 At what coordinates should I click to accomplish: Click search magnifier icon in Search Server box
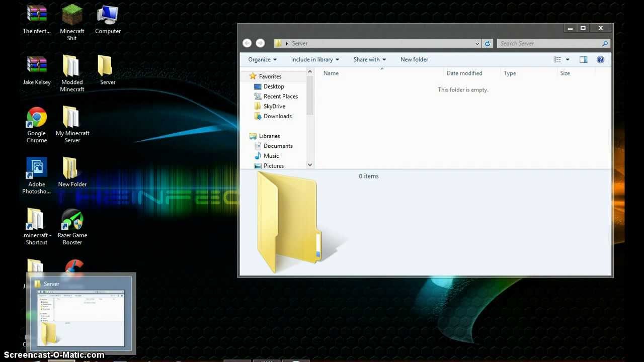[x=605, y=44]
